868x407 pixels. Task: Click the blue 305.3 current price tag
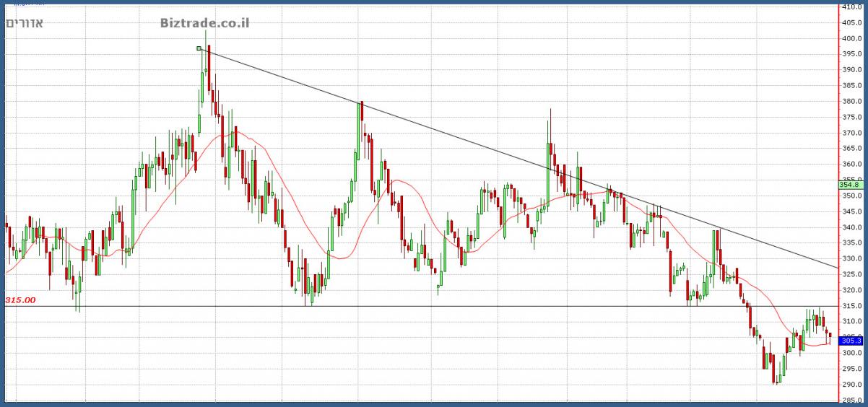point(851,341)
